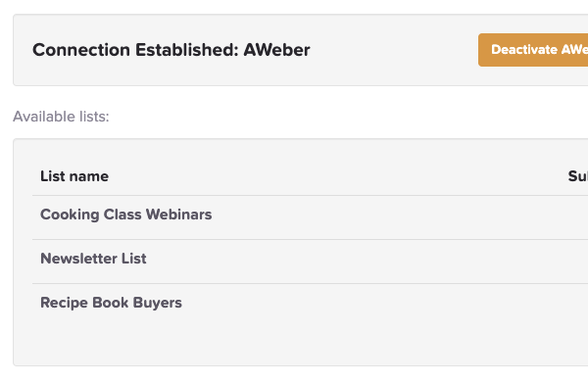The width and height of the screenshot is (588, 383).
Task: Click the word Webinars in the first row
Action: pos(179,215)
